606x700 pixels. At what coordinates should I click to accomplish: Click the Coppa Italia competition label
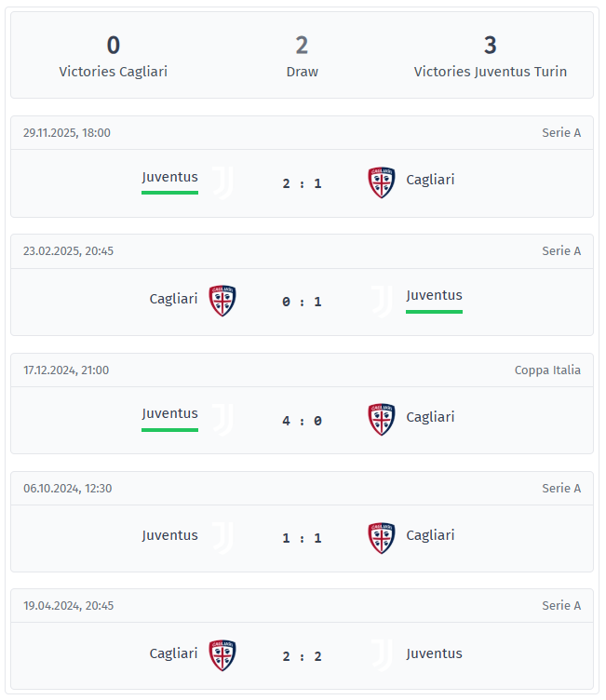[x=547, y=370]
